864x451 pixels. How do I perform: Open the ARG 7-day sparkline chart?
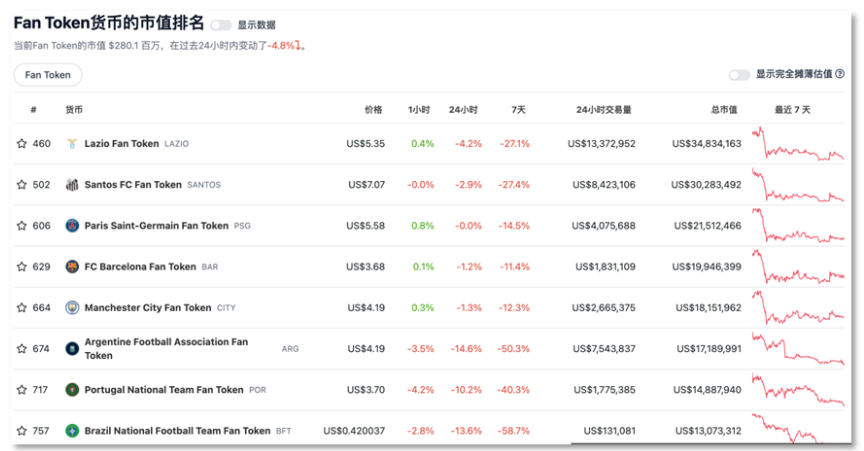(x=798, y=348)
